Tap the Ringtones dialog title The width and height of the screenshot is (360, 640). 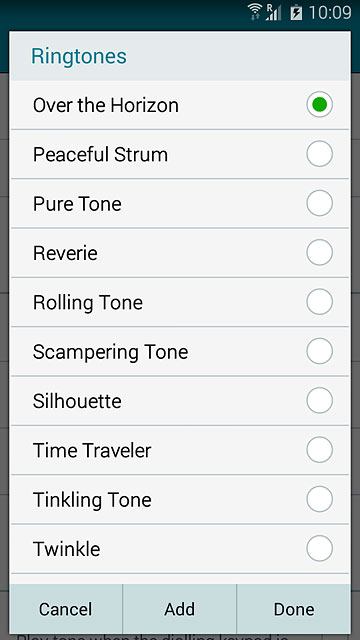(79, 56)
